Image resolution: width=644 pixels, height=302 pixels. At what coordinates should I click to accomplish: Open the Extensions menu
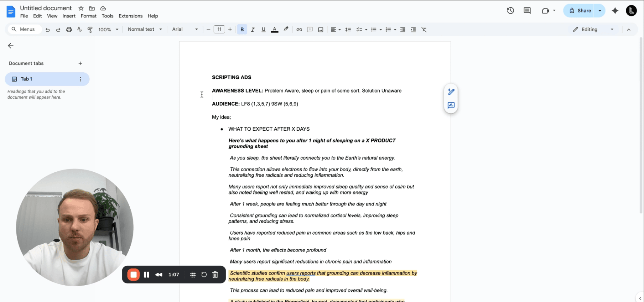click(x=130, y=16)
